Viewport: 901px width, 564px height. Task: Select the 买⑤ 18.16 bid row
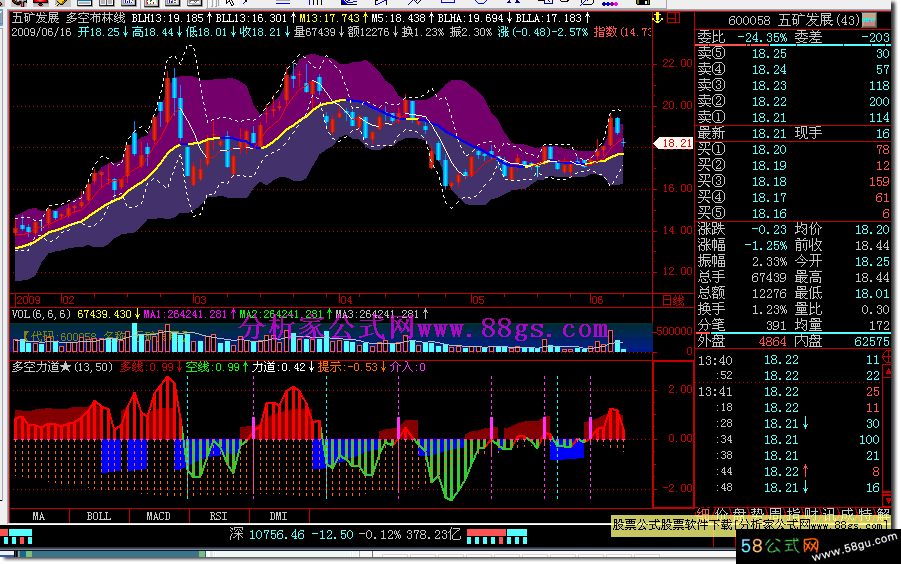793,213
